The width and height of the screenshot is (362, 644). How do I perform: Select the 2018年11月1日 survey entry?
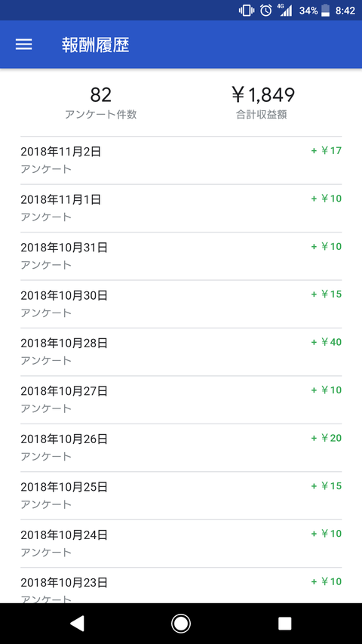(x=181, y=208)
